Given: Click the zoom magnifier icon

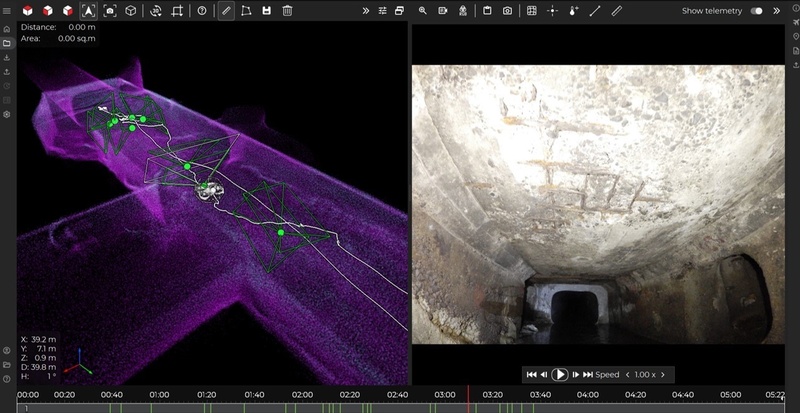Looking at the screenshot, I should 423,11.
